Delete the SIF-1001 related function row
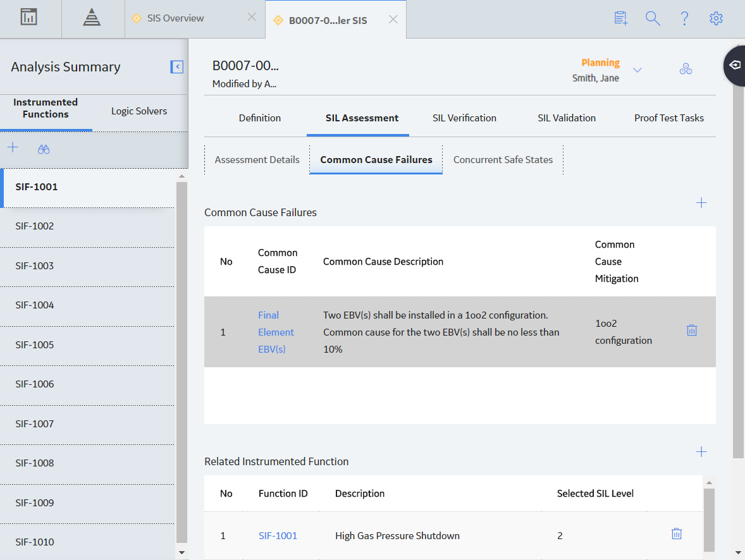Viewport: 745px width, 560px height. 677,534
